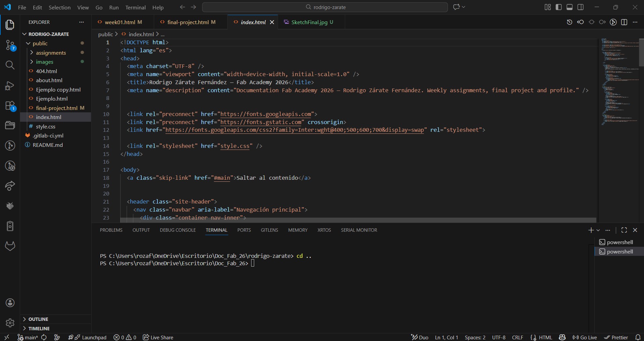Open the Search sidebar

click(x=10, y=65)
